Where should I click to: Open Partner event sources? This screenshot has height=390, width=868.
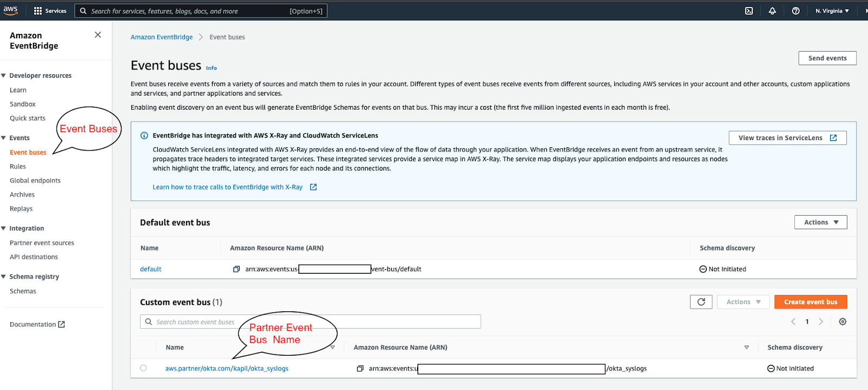click(42, 243)
